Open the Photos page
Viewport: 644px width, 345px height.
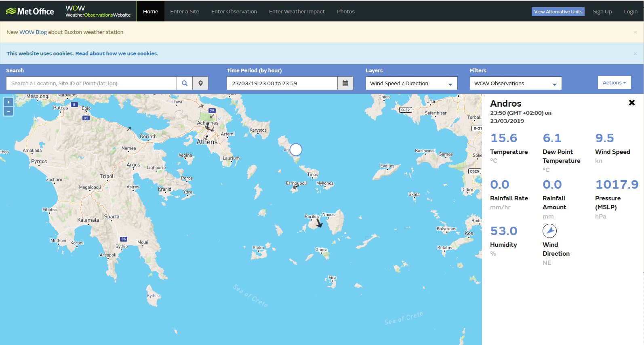coord(346,11)
